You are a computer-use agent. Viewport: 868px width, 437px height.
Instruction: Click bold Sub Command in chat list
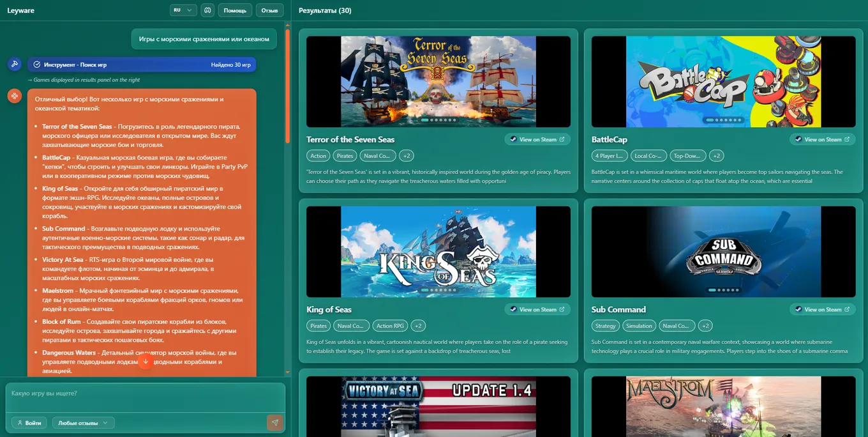(64, 229)
